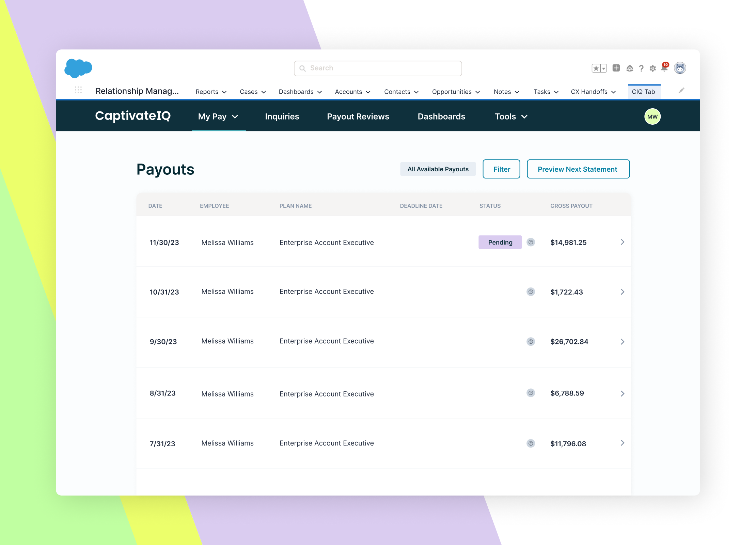Expand the Opportunities tab chevron
This screenshot has width=756, height=545.
pyautogui.click(x=478, y=92)
